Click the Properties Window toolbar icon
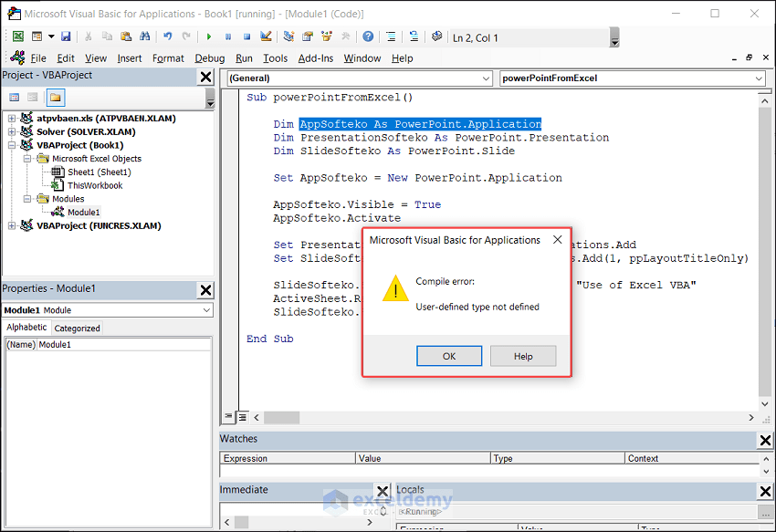Image resolution: width=776 pixels, height=532 pixels. [308, 37]
